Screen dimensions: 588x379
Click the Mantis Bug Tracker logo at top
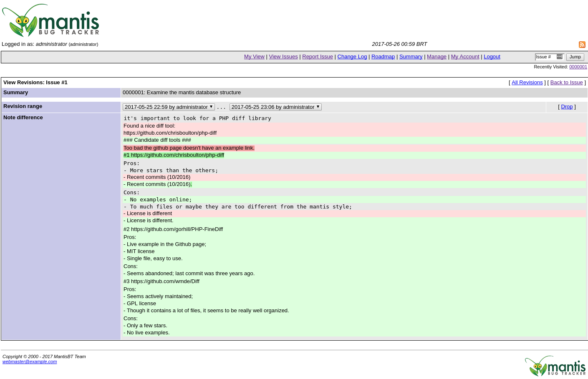50,20
